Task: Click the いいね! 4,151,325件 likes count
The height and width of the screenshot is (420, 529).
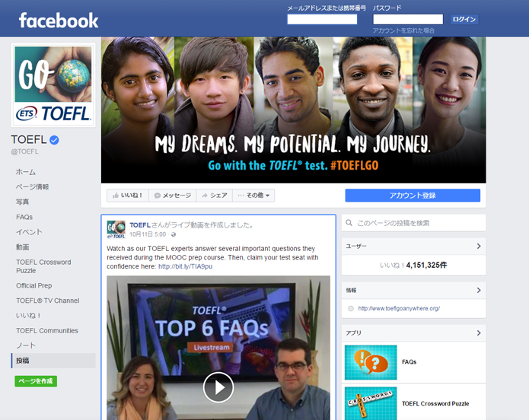Action: [413, 265]
